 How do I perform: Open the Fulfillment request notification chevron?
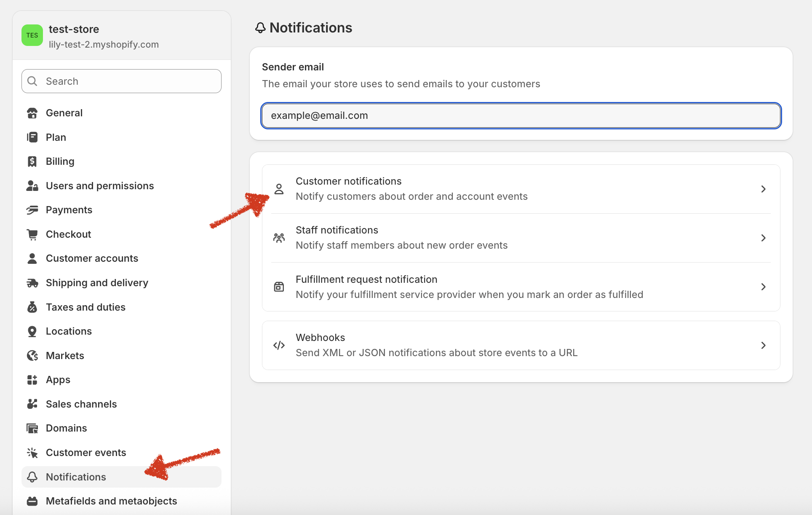click(x=763, y=287)
